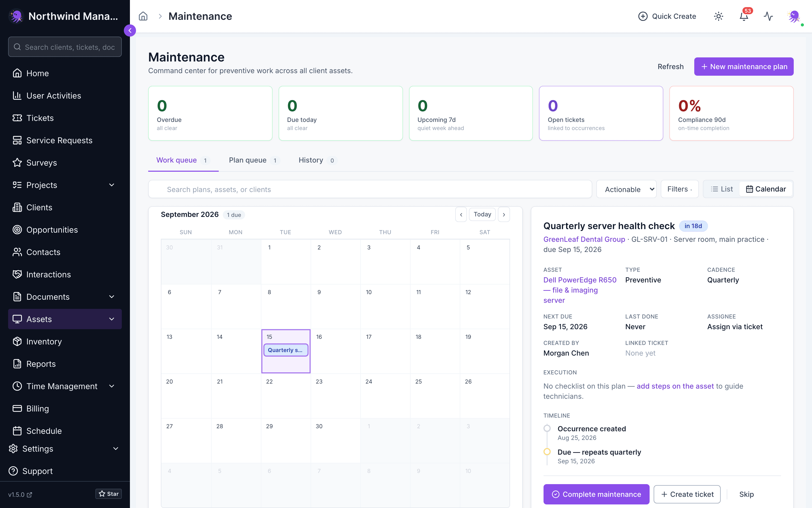
Task: Click 'add steps on the asset' link
Action: 675,386
